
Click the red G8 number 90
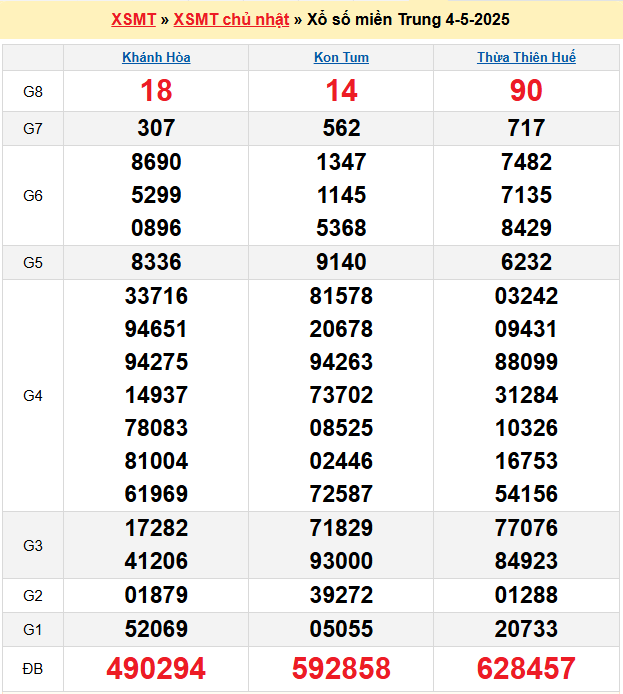pyautogui.click(x=526, y=91)
